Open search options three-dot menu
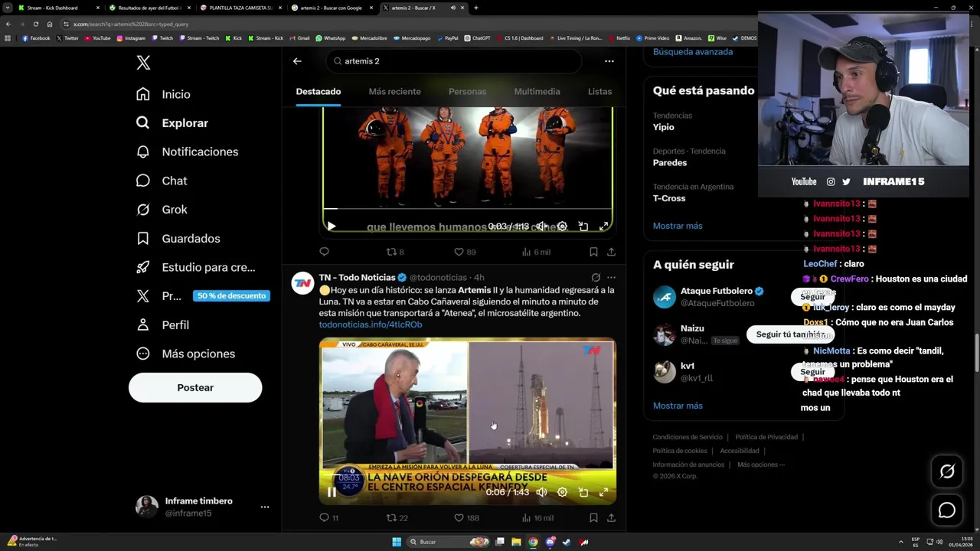This screenshot has width=980, height=551. pyautogui.click(x=609, y=61)
